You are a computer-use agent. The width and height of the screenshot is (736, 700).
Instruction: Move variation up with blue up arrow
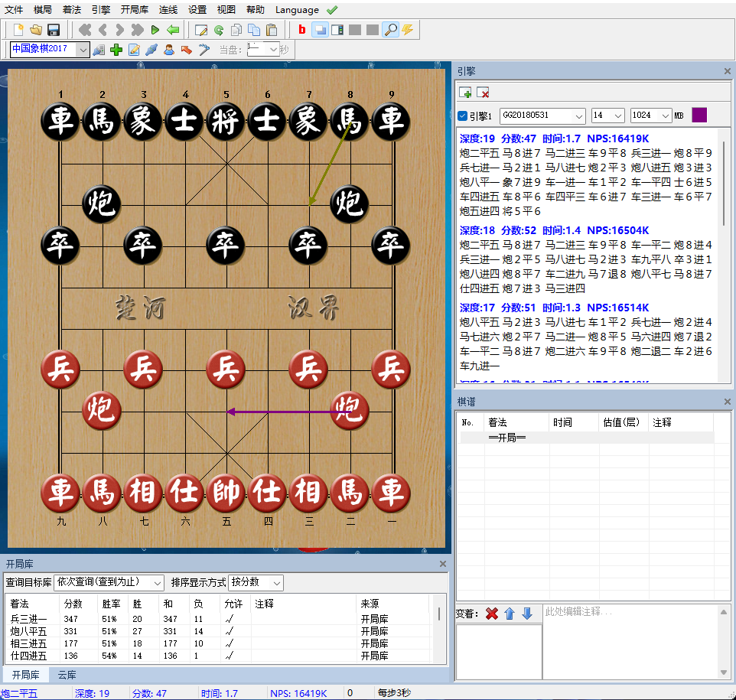point(510,614)
